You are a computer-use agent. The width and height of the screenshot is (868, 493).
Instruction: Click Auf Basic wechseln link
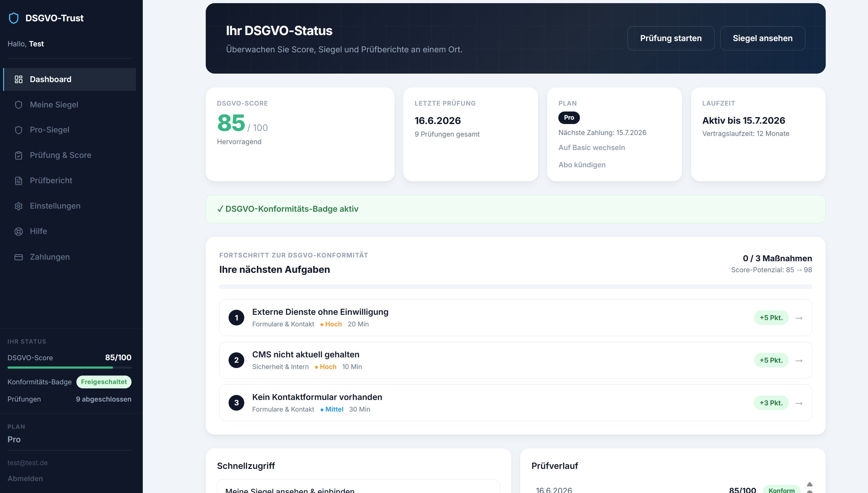(592, 148)
